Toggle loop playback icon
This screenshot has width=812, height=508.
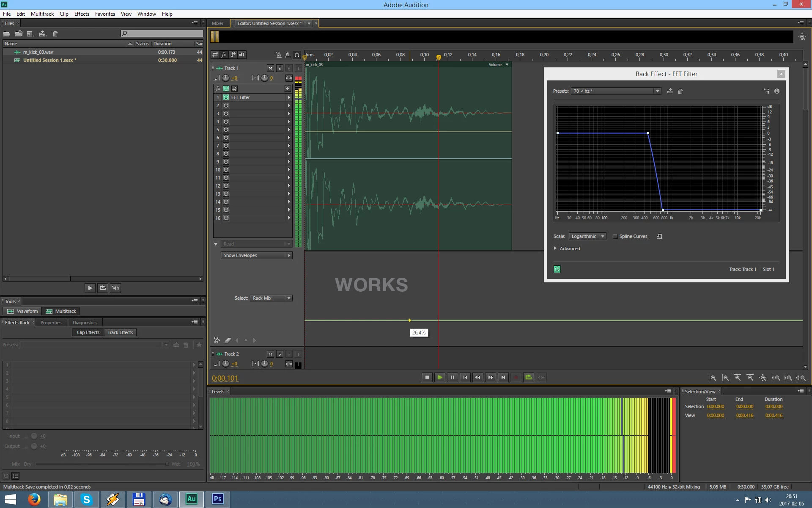[528, 377]
